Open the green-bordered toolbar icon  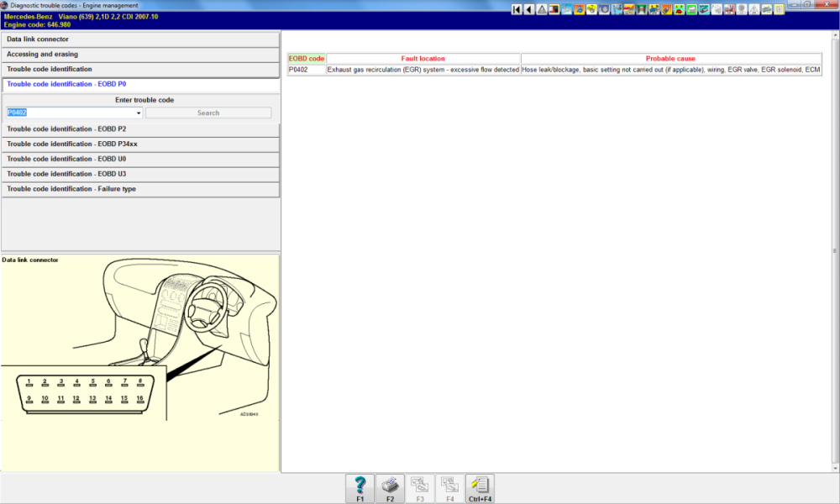(x=691, y=9)
